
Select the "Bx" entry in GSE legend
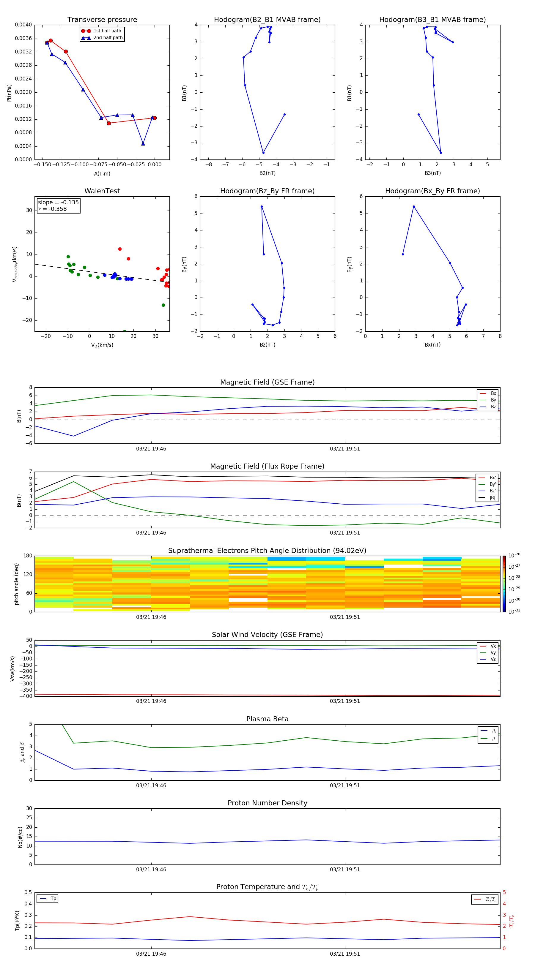click(x=488, y=393)
